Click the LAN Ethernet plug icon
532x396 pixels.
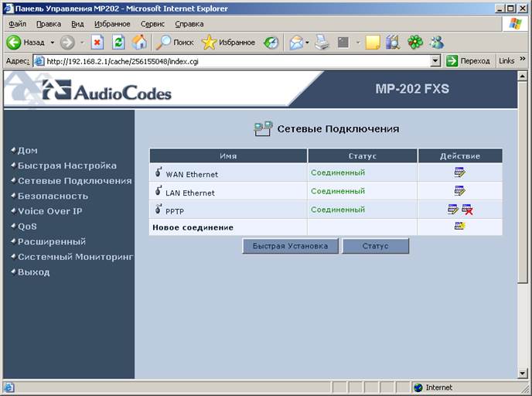coord(159,191)
